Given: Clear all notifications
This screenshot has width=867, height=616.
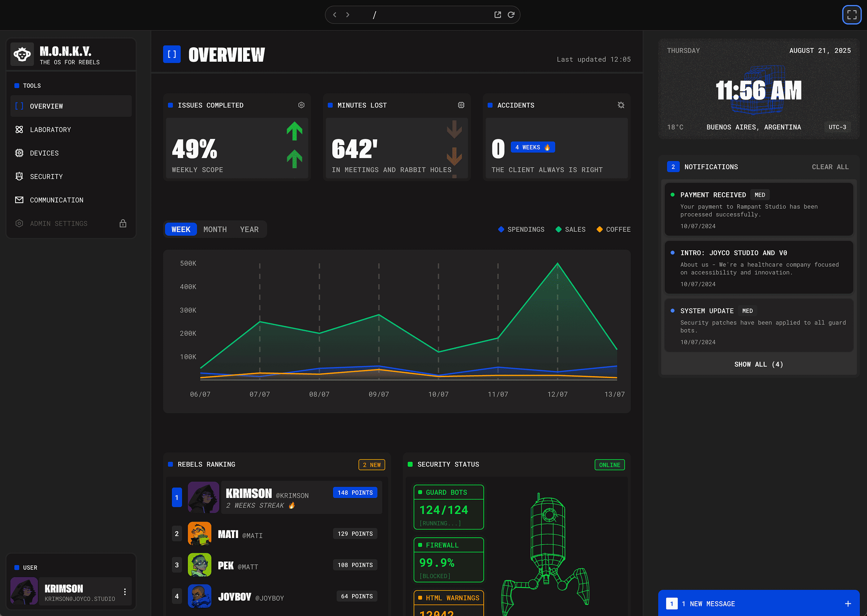Looking at the screenshot, I should (830, 167).
